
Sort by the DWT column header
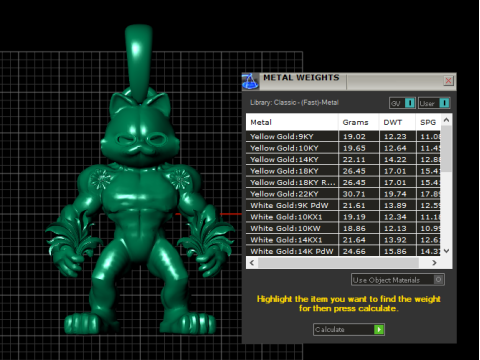tap(397, 122)
